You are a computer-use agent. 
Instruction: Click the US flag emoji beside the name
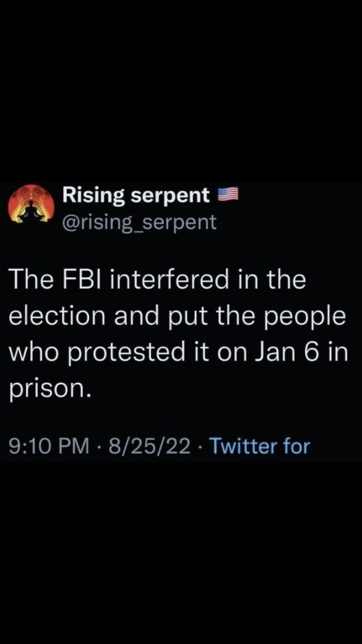227,194
